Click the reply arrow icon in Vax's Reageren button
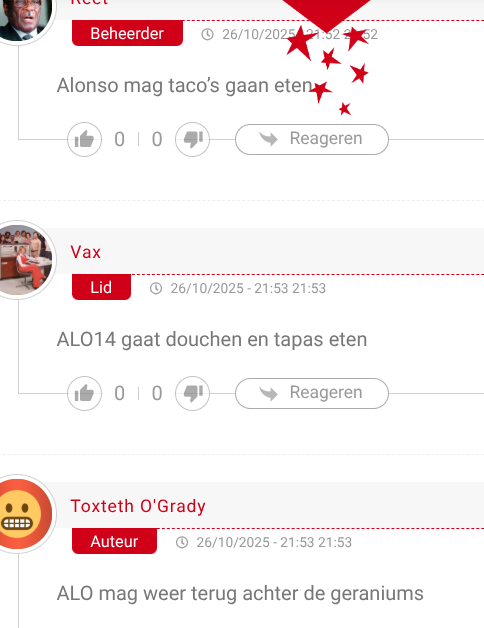The height and width of the screenshot is (628, 484). (x=268, y=393)
